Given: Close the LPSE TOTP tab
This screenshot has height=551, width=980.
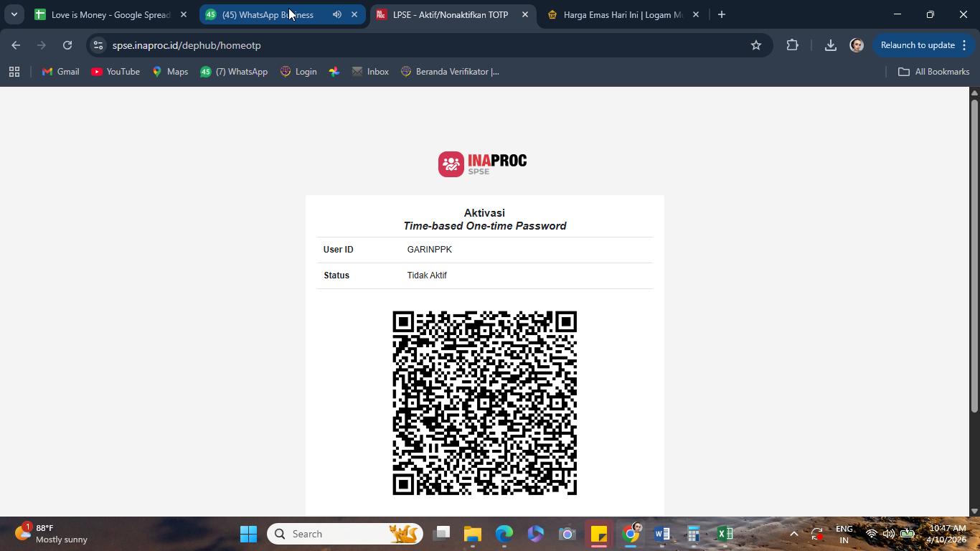Looking at the screenshot, I should [x=525, y=14].
